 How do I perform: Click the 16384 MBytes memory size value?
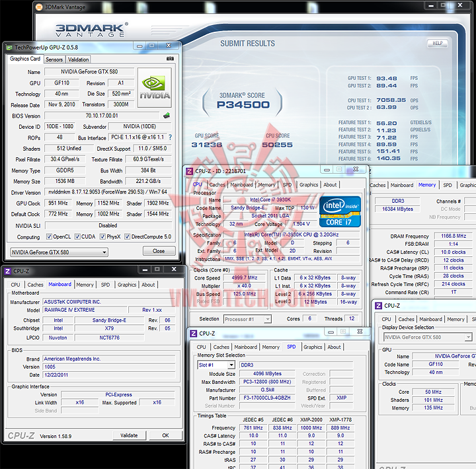tap(397, 209)
